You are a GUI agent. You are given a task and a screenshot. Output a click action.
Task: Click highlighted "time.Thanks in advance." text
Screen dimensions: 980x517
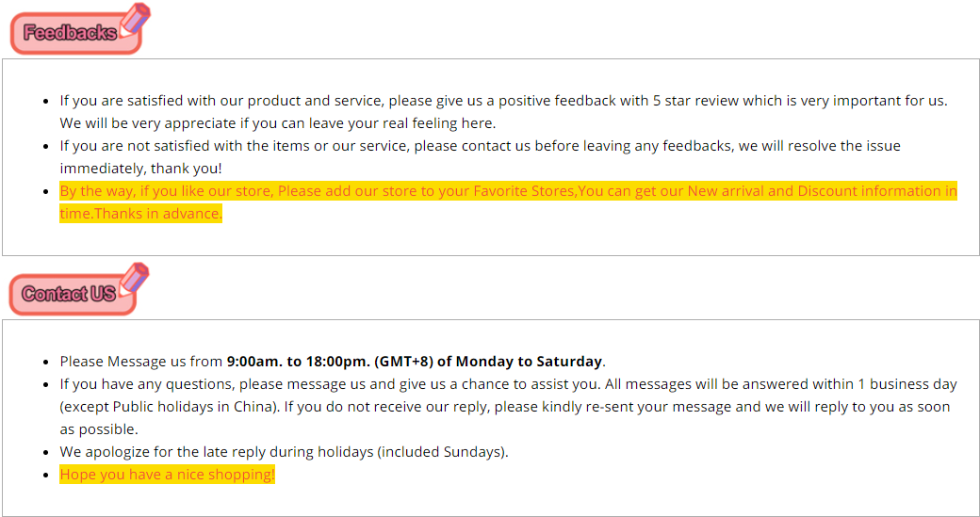click(140, 214)
